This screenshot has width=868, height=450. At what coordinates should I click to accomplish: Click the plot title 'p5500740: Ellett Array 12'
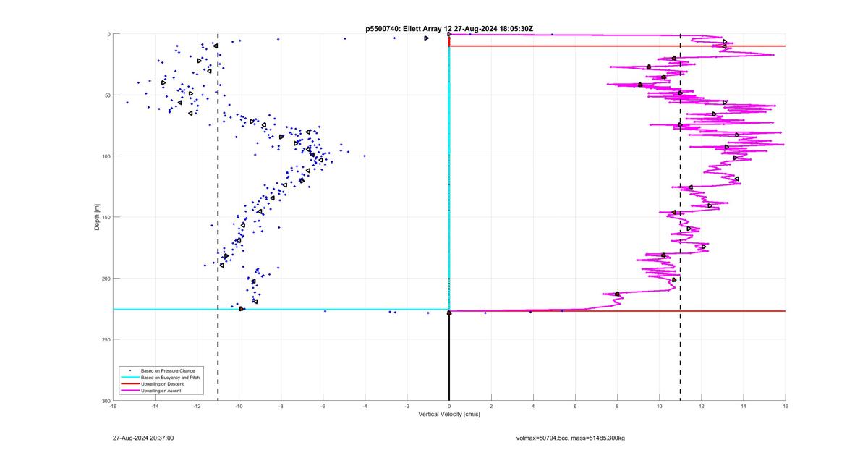click(x=408, y=29)
